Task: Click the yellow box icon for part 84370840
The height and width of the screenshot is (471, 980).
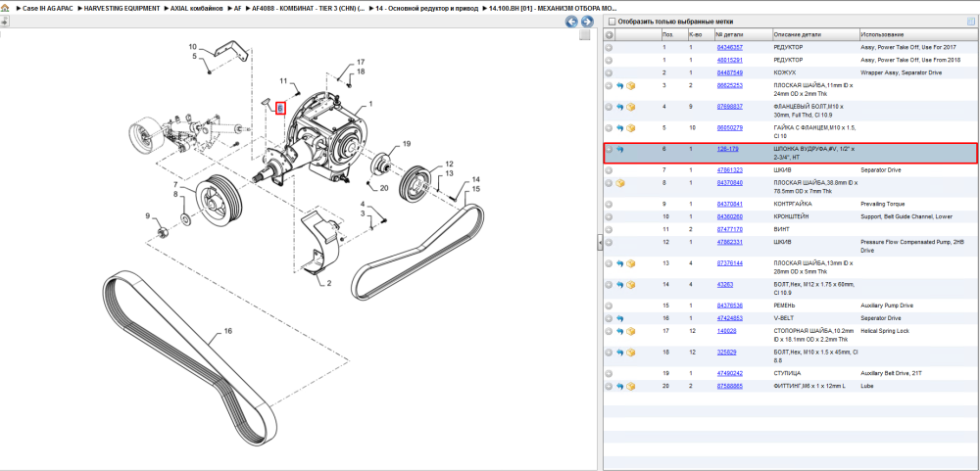Action: pos(620,183)
